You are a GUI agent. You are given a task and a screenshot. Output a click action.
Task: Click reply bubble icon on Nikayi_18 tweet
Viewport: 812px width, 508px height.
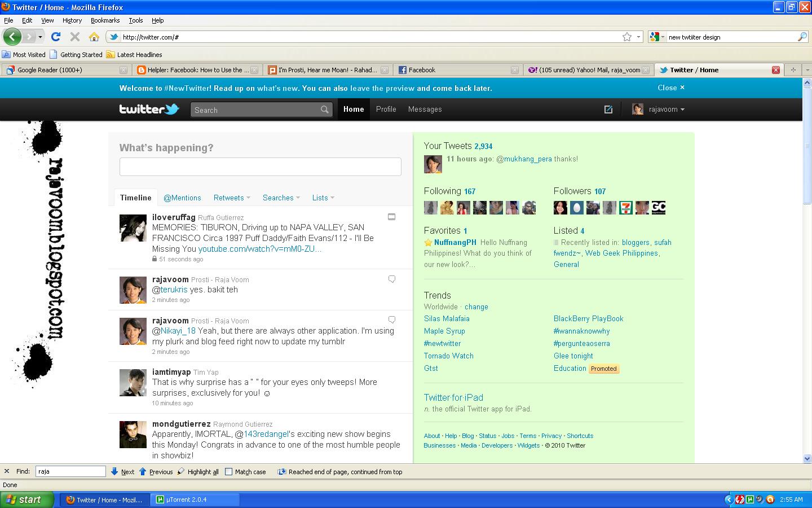click(392, 320)
